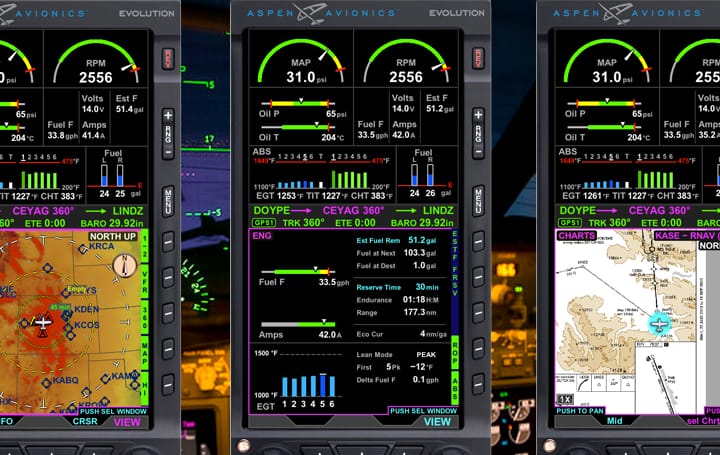Click the softkey beside ESTF on middle display
This screenshot has height=455, width=720.
tap(478, 241)
